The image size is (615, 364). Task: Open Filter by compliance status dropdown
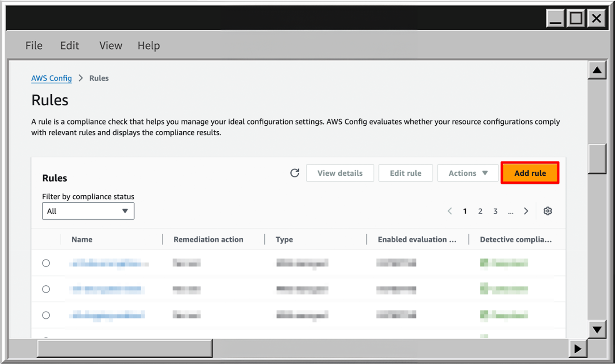click(88, 211)
